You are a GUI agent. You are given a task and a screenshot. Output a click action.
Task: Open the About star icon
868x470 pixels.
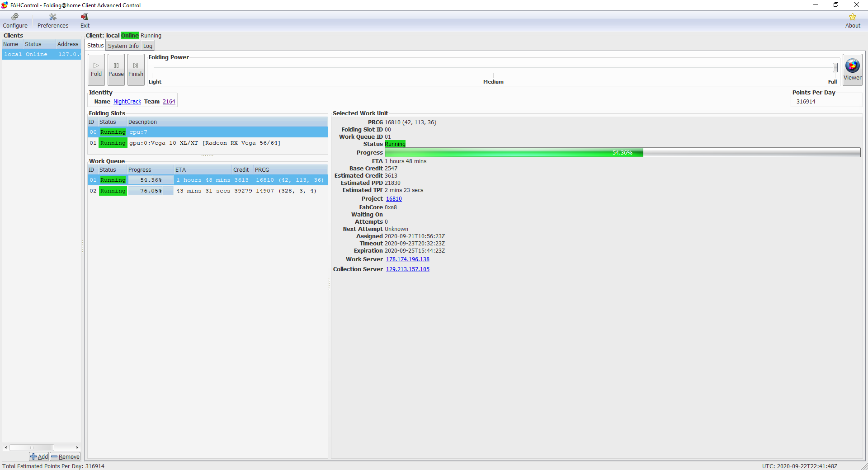[x=852, y=21]
